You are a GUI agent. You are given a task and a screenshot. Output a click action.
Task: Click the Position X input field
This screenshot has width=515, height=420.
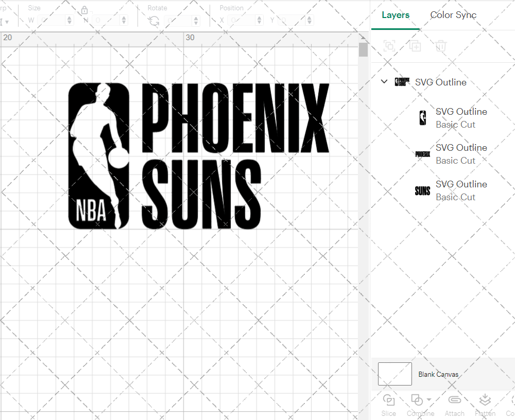tap(241, 21)
